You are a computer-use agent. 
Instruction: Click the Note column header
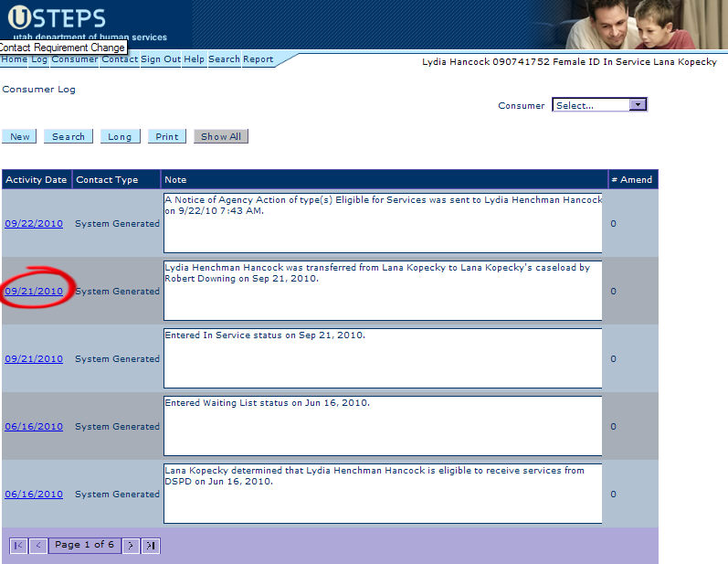coord(385,180)
